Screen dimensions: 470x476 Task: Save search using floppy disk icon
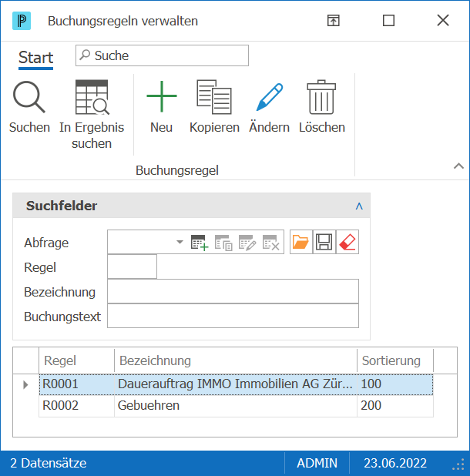tap(324, 242)
